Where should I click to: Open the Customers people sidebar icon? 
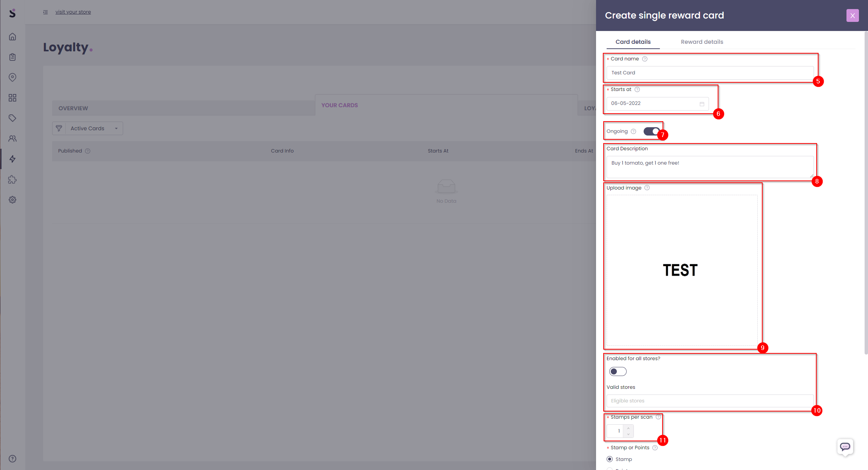click(12, 139)
